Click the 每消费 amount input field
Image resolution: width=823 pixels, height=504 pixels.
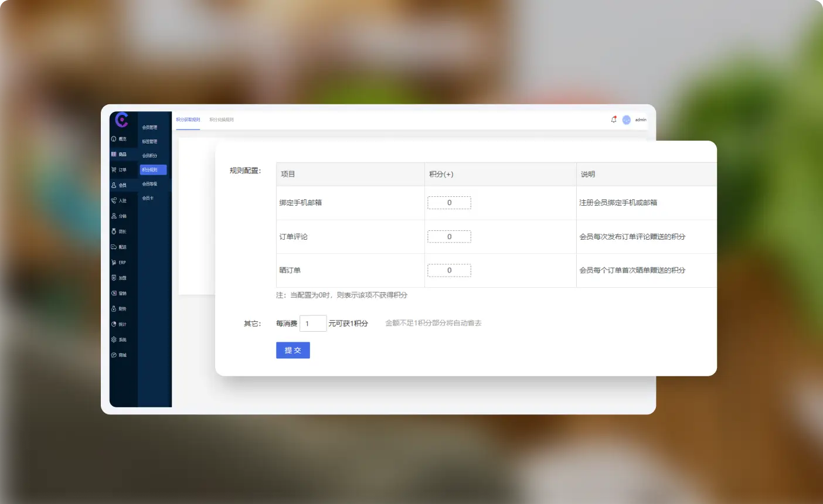pos(313,323)
